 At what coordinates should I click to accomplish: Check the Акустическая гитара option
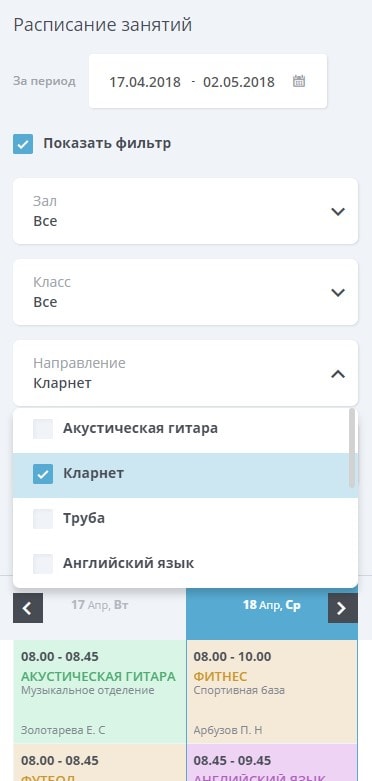tap(43, 428)
